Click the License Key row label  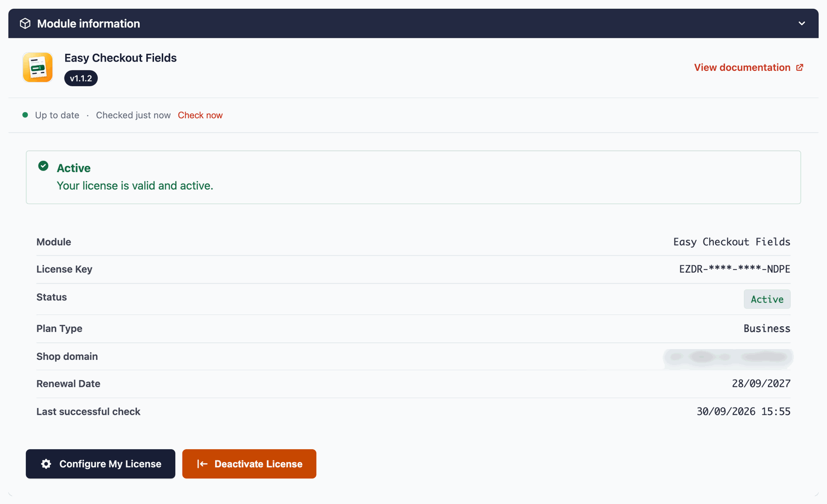(x=64, y=269)
